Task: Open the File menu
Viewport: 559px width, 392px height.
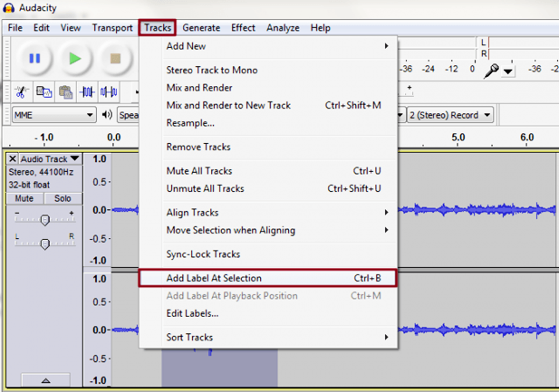Action: [15, 28]
